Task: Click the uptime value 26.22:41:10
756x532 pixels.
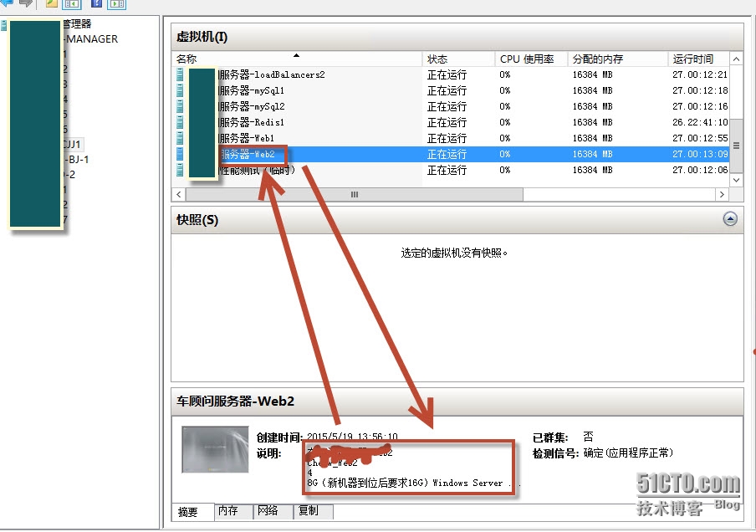Action: (x=700, y=122)
